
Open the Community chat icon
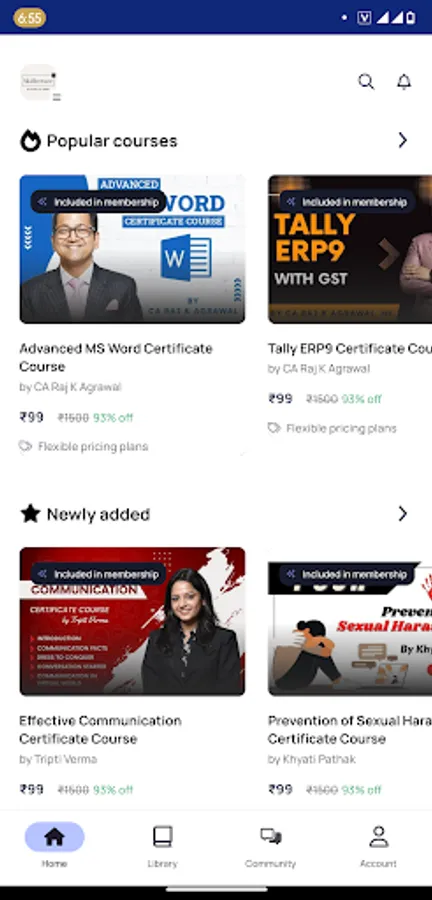click(270, 836)
